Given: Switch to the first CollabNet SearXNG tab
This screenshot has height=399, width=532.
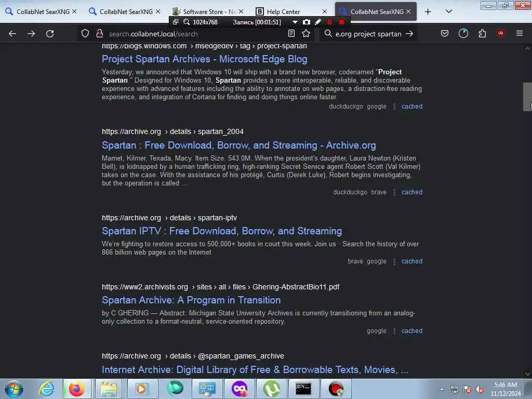Looking at the screenshot, I should (x=41, y=11).
